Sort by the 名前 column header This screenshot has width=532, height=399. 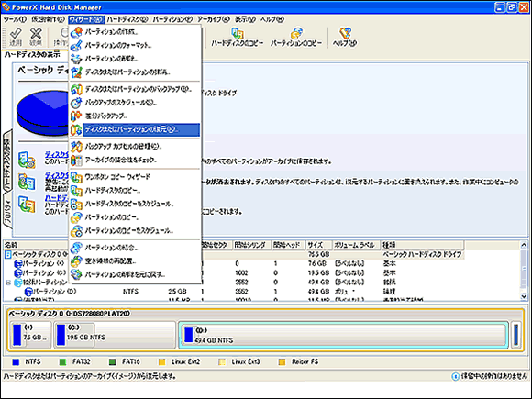[36, 245]
